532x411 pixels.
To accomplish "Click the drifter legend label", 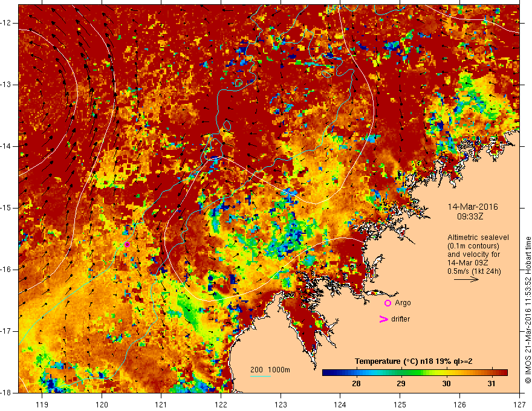I will (x=400, y=319).
